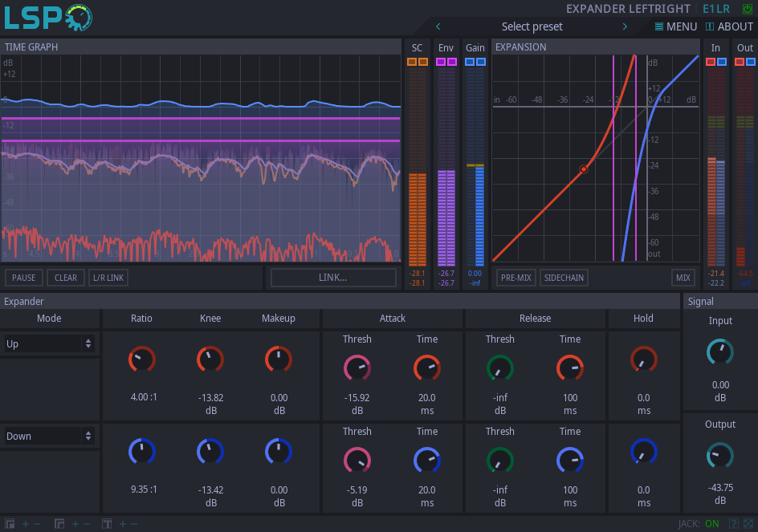Open the ABOUT item
The image size is (758, 532).
coord(729,26)
